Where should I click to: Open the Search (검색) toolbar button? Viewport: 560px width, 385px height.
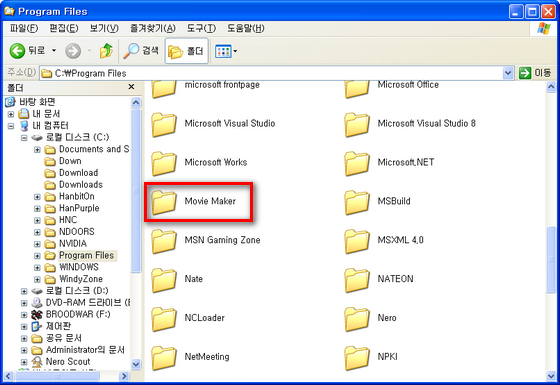pyautogui.click(x=141, y=51)
